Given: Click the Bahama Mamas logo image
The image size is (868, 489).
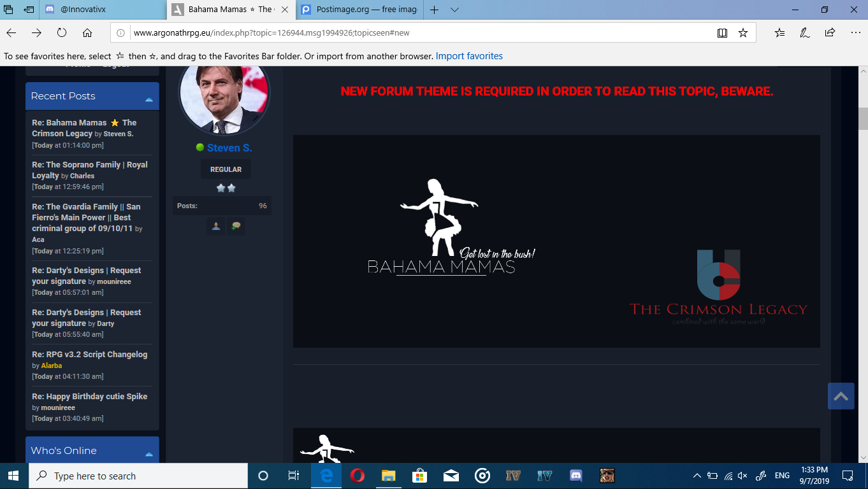Looking at the screenshot, I should (452, 228).
